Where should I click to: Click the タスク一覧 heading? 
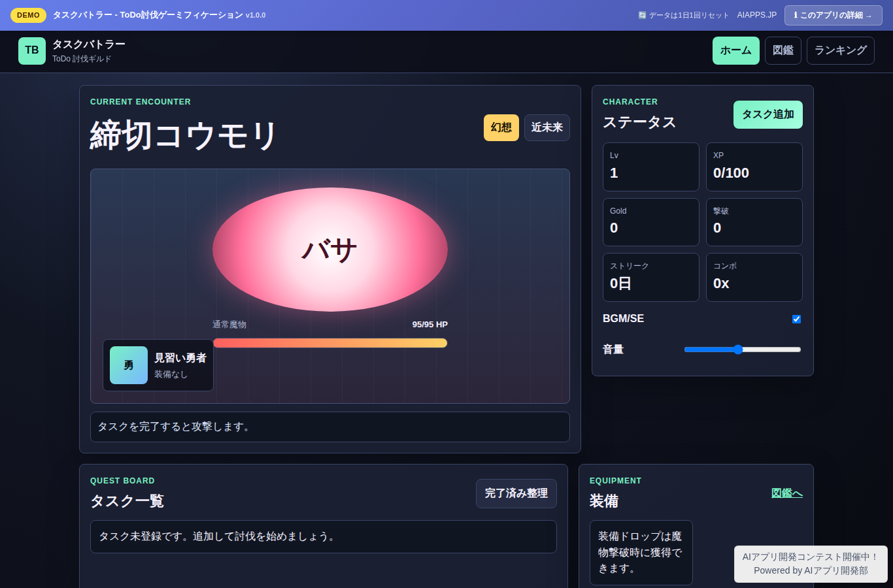[x=127, y=501]
